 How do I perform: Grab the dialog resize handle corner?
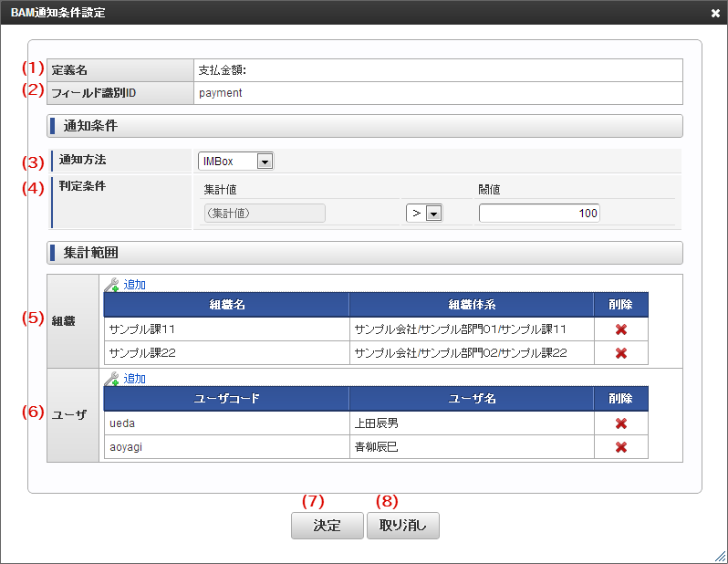pos(720,556)
